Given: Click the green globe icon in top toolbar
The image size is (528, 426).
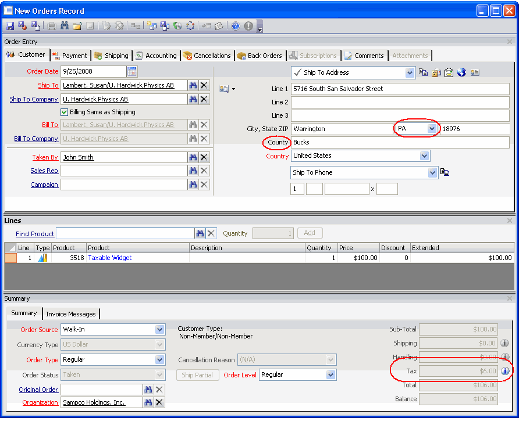Looking at the screenshot, I should (177, 26).
